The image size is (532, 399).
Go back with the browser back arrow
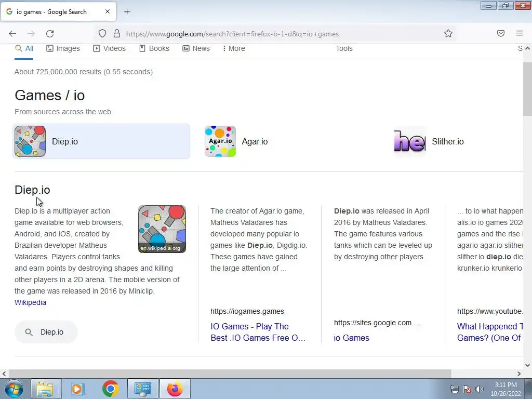click(12, 34)
